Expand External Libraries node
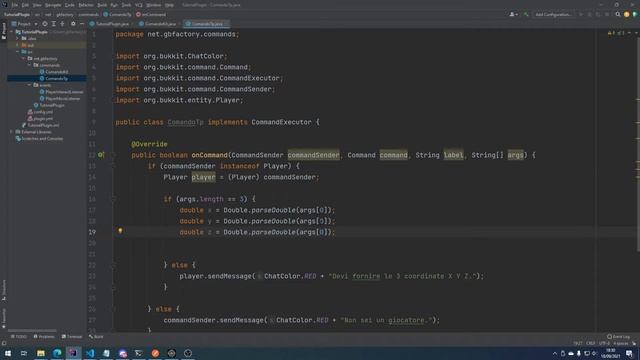The height and width of the screenshot is (360, 640). (11, 132)
